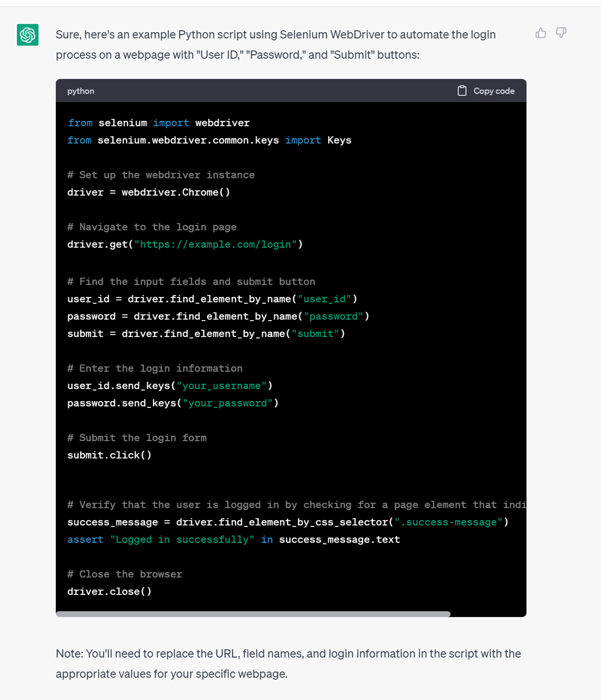Screen dimensions: 601x700
Task: Click the comment "# Find the input fields and submit button"
Action: (x=191, y=282)
